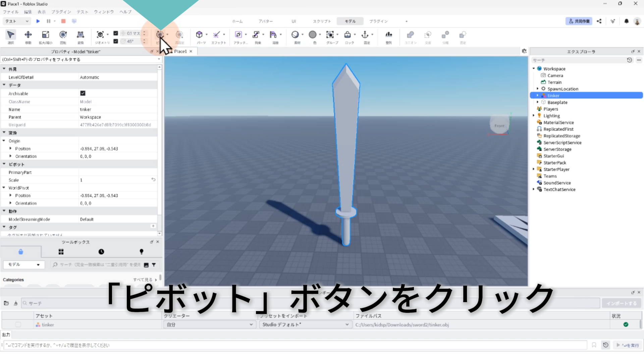Click the 共同作業 collaborate button
This screenshot has height=362, width=644.
click(x=579, y=21)
